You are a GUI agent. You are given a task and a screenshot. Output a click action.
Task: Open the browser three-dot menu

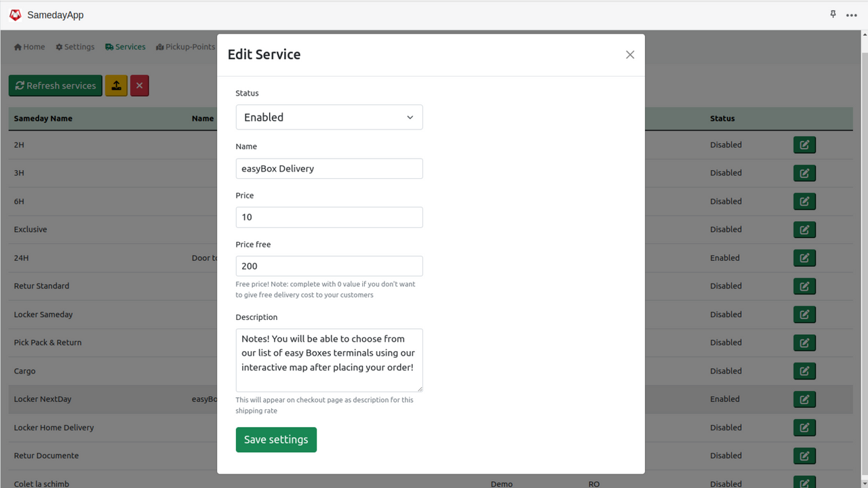(852, 14)
